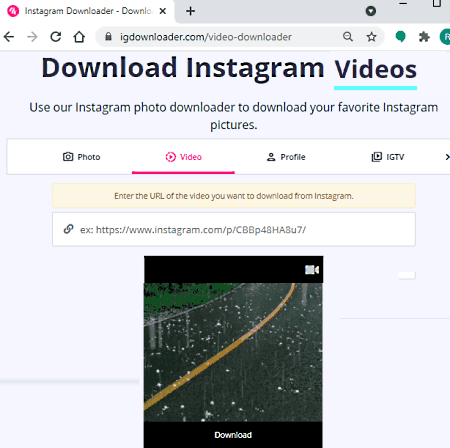Image resolution: width=450 pixels, height=448 pixels.
Task: Click the dark circular dropdown icon in tab strip
Action: (371, 11)
